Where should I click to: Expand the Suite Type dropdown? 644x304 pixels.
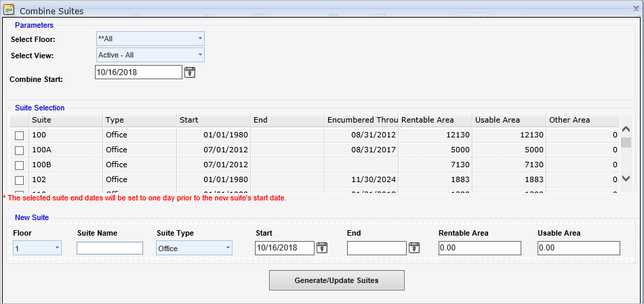(x=195, y=248)
